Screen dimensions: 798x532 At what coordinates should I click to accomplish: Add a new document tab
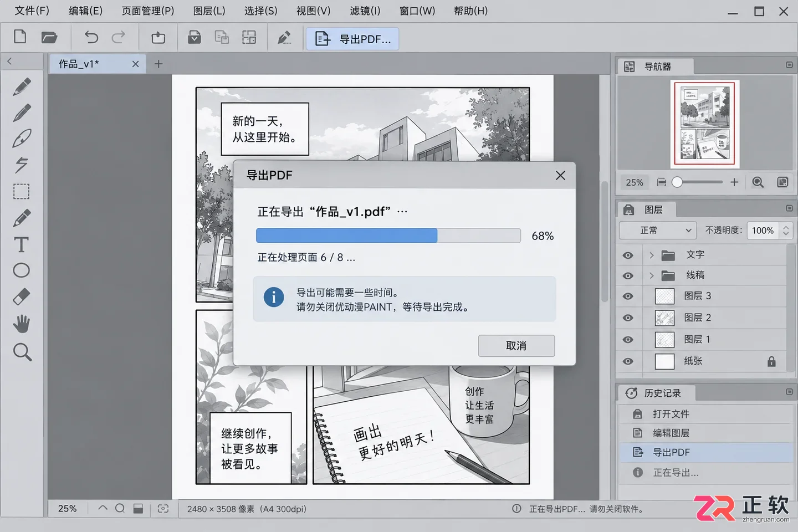[x=158, y=64]
